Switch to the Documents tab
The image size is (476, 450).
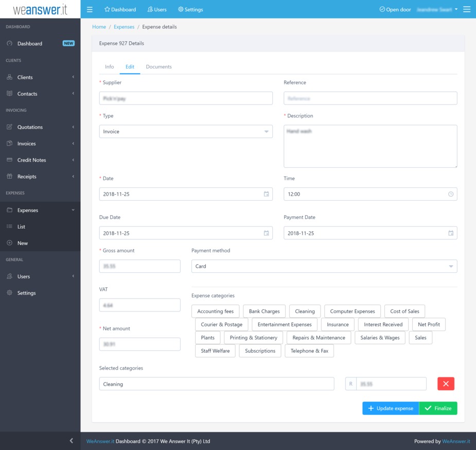click(159, 67)
